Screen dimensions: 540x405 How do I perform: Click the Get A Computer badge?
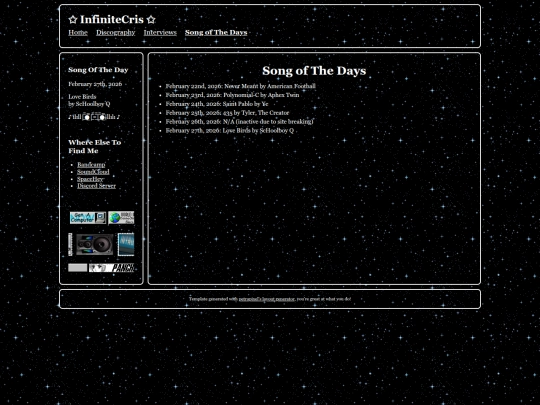tap(88, 218)
